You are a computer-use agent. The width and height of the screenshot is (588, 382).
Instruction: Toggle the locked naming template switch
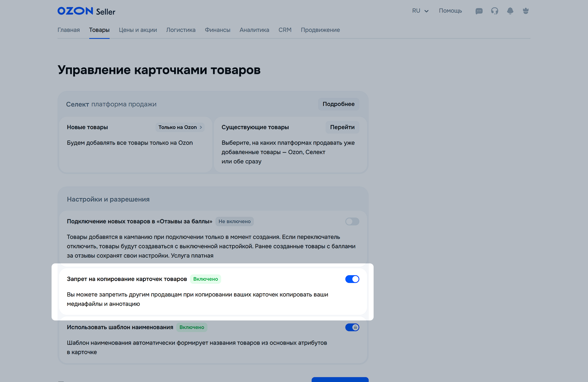pos(352,327)
